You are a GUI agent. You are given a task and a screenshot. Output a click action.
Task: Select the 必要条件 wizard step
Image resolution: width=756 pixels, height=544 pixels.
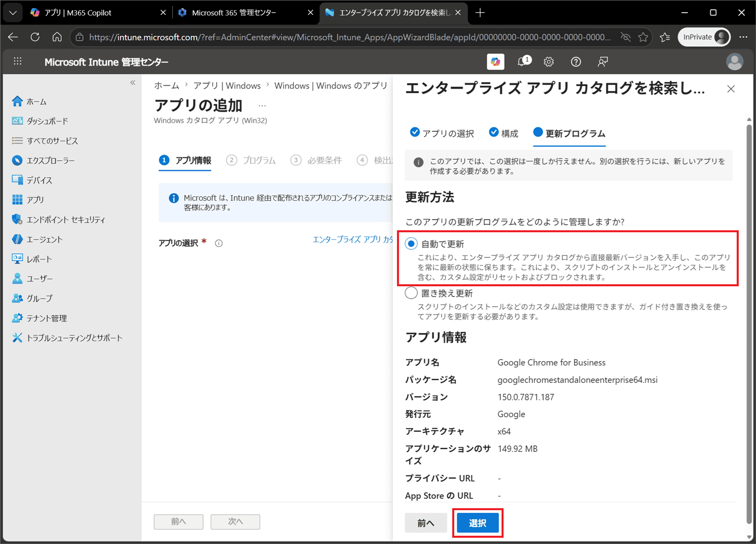317,160
